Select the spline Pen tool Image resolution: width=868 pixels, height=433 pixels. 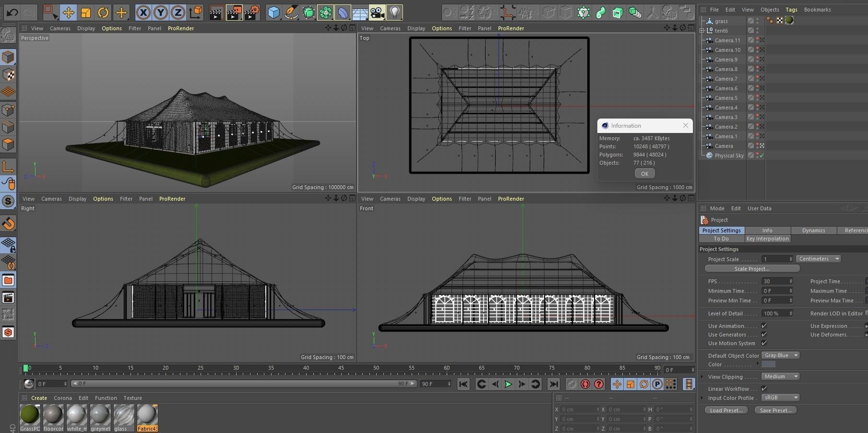click(291, 12)
